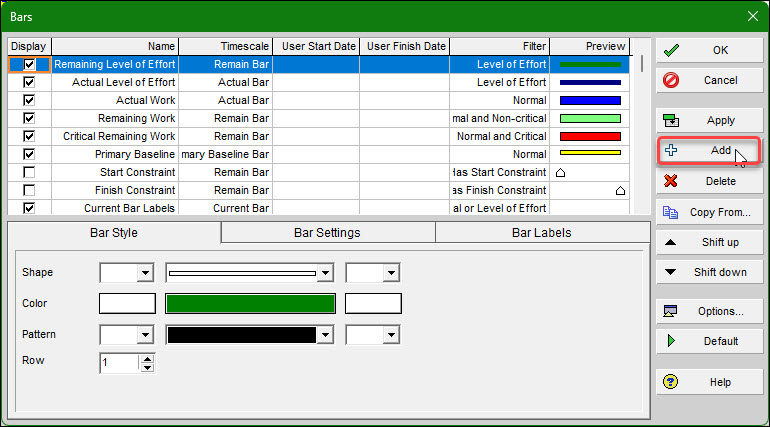Click the Add button label
The height and width of the screenshot is (427, 770).
pyautogui.click(x=721, y=150)
